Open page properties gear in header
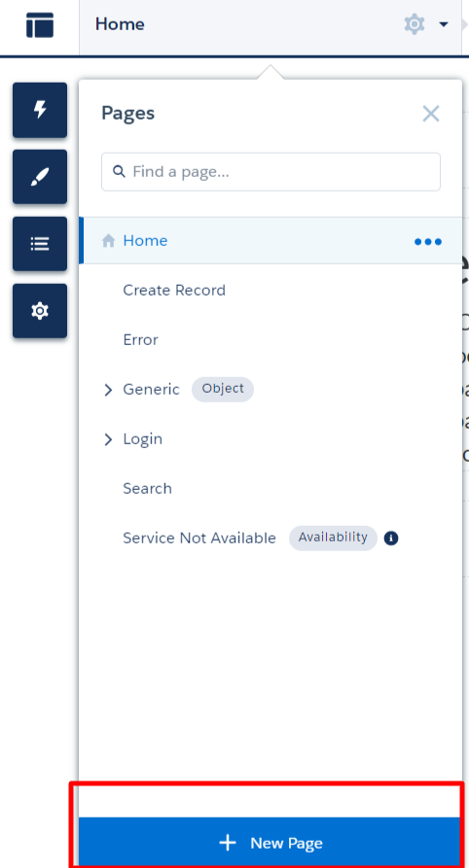This screenshot has width=469, height=868. pyautogui.click(x=415, y=24)
